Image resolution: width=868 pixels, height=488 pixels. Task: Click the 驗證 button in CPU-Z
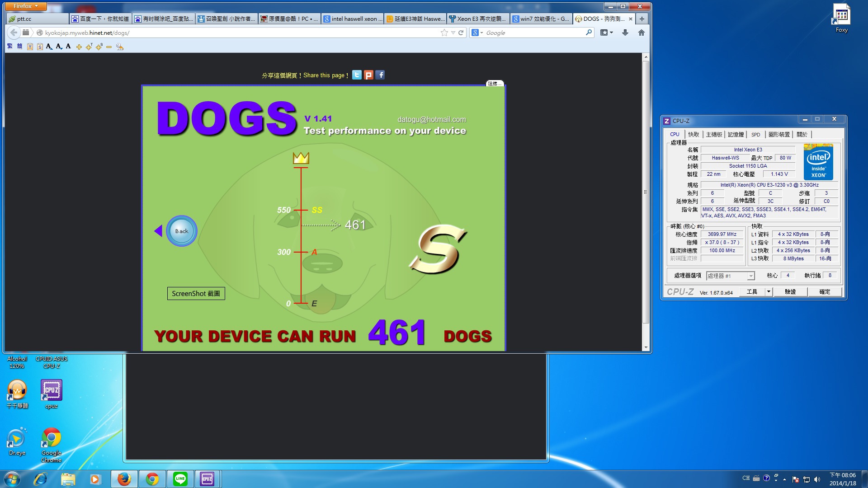click(x=790, y=292)
